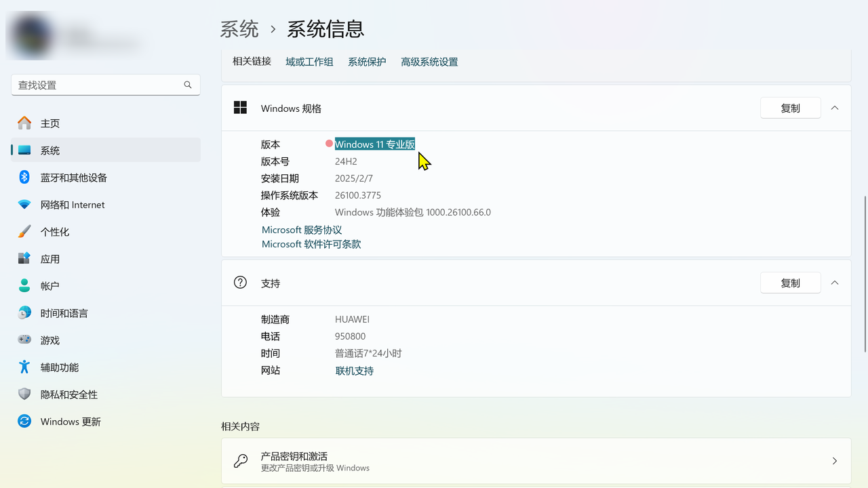The image size is (868, 488).
Task: Click the 查找设置 search field
Action: click(x=98, y=85)
